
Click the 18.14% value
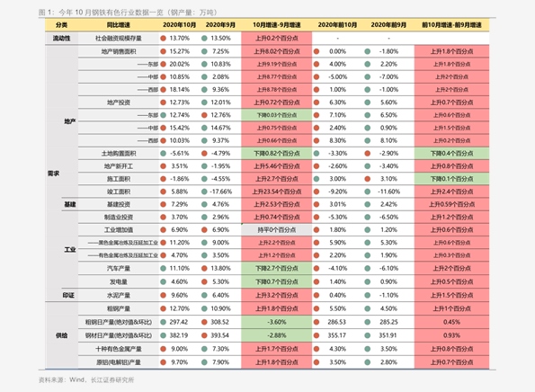coord(180,90)
